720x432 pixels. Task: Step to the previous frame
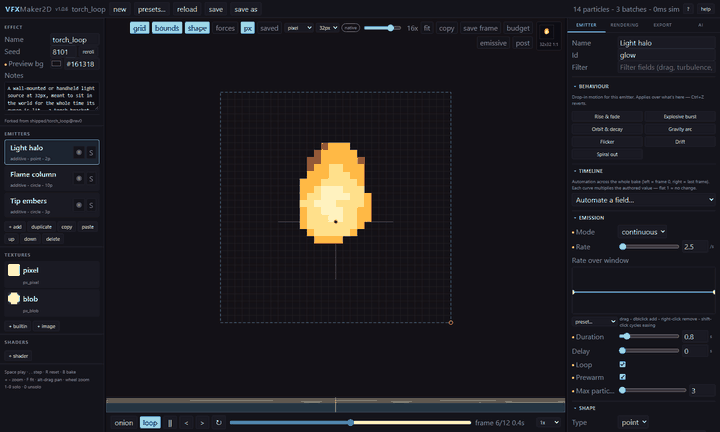click(x=186, y=423)
